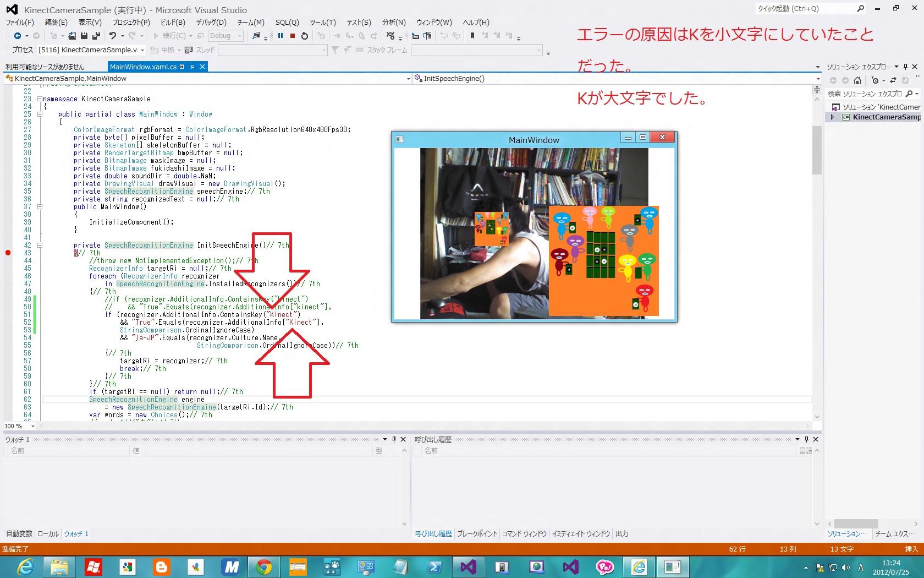Open Google Chrome from the taskbar
Viewport: 924px width, 578px height.
pos(263,566)
